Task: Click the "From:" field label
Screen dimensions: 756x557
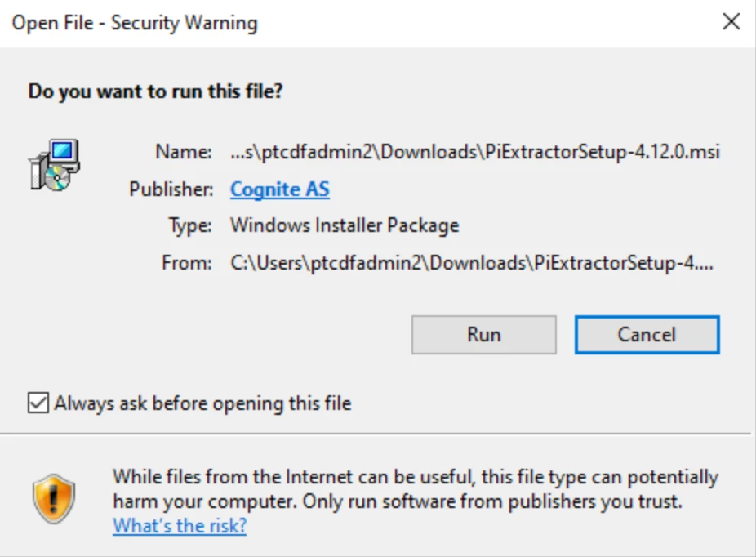Action: [x=187, y=263]
